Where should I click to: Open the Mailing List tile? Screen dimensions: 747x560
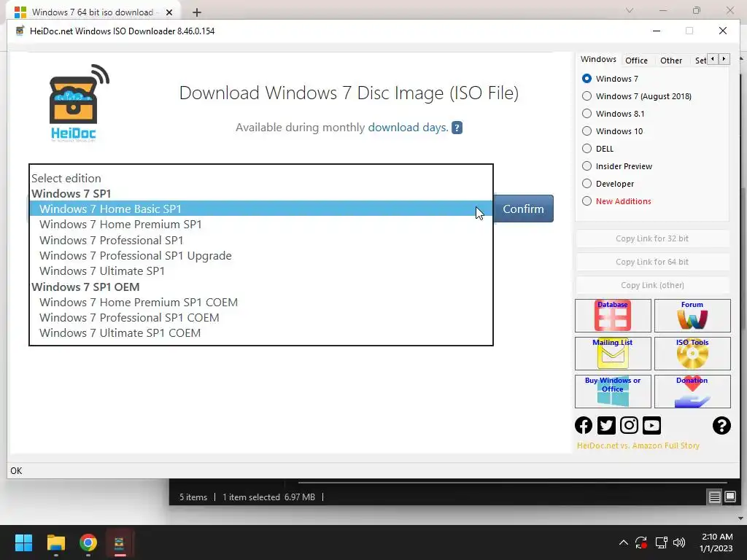(x=613, y=354)
